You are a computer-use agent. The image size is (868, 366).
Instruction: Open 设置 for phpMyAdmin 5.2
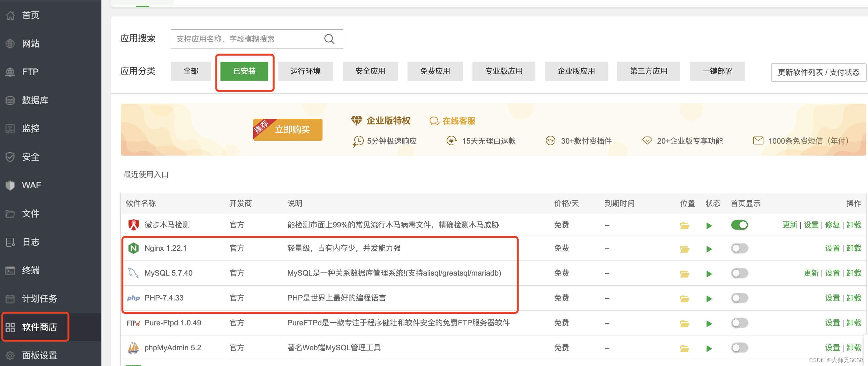pyautogui.click(x=832, y=348)
